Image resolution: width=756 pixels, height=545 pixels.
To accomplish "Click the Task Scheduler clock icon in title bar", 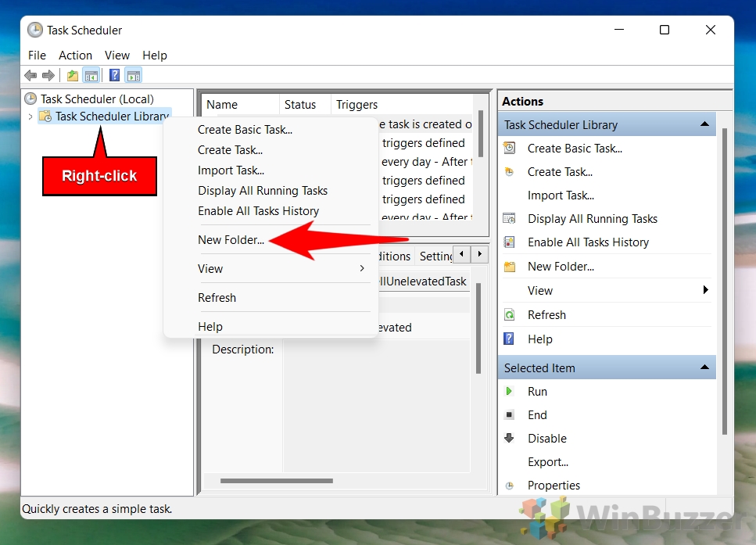I will pos(34,30).
